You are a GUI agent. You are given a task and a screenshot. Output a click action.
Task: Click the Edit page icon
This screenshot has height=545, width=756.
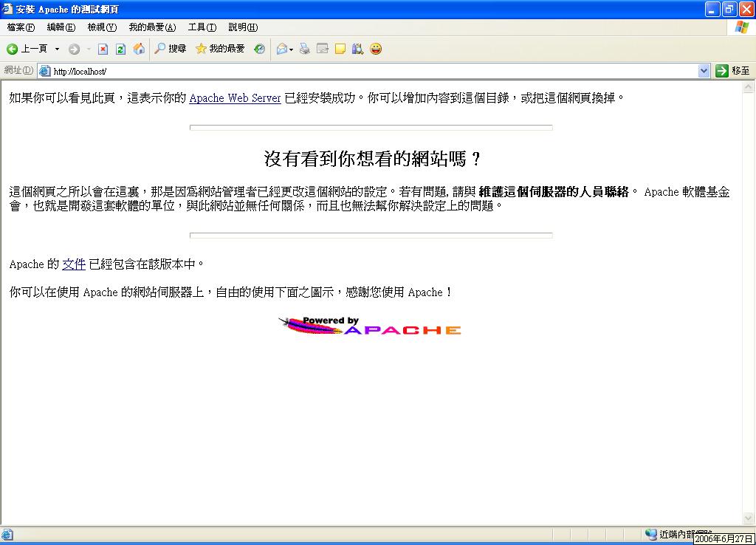tap(322, 49)
